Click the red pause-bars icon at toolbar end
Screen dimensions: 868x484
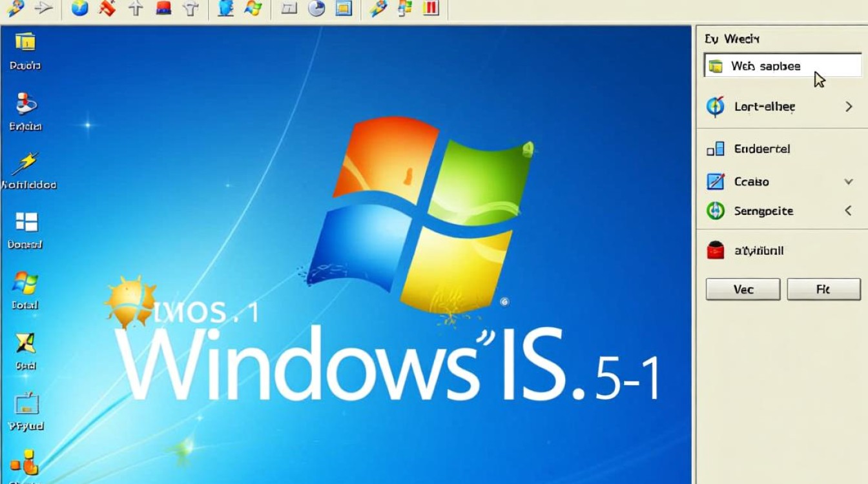click(430, 9)
